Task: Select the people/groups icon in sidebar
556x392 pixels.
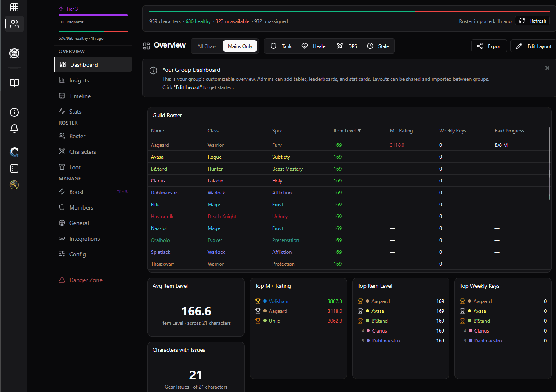Action: [x=14, y=24]
